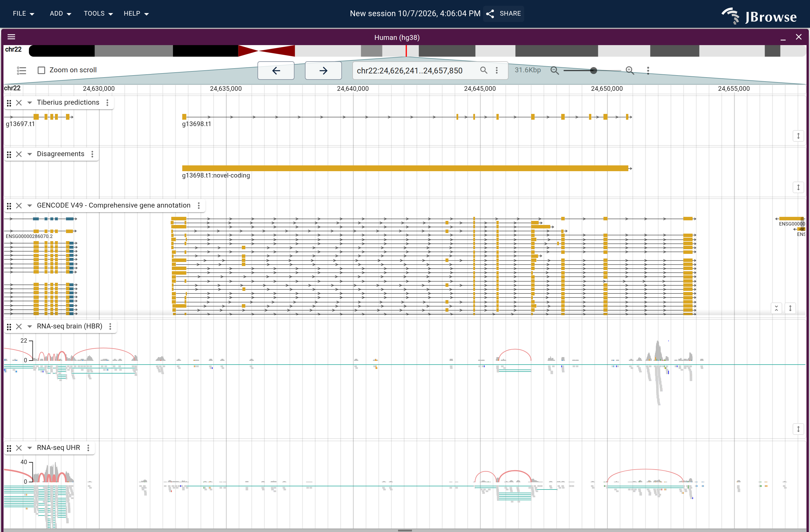Open Tiberius predictions track menu dots
The width and height of the screenshot is (810, 532).
[108, 103]
